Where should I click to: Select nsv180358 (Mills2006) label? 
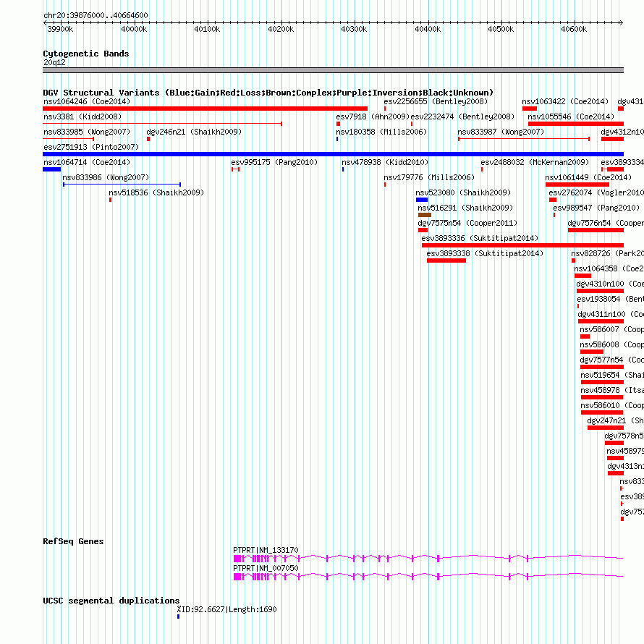pyautogui.click(x=381, y=132)
